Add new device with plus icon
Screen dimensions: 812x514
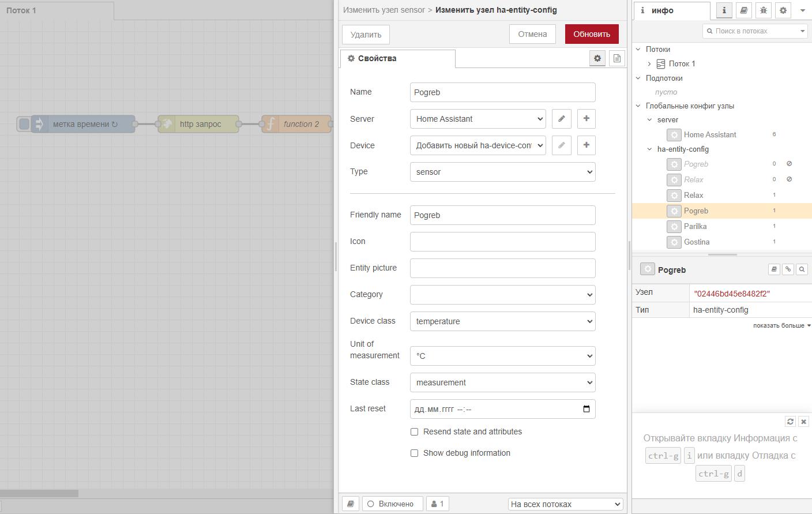coord(586,145)
